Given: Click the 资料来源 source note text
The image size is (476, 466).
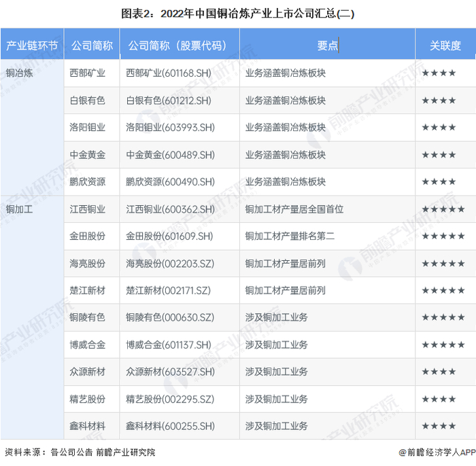Looking at the screenshot, I should (x=80, y=452).
